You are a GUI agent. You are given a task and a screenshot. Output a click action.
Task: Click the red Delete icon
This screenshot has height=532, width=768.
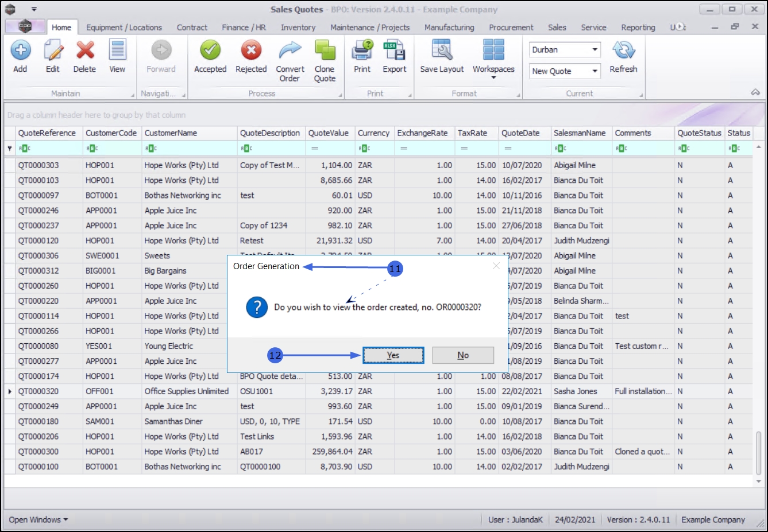click(x=84, y=51)
